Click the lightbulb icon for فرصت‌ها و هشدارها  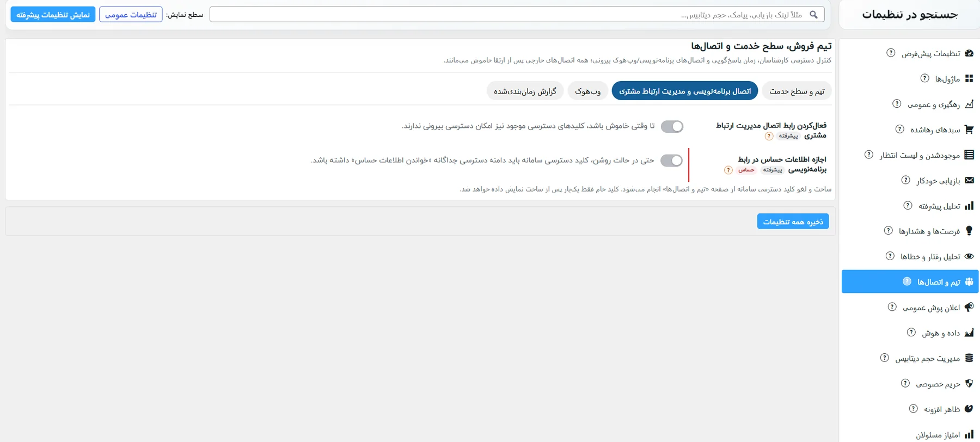coord(969,231)
